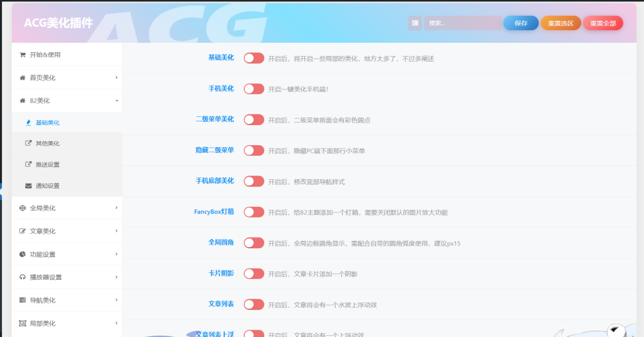Open the 推送设置 submenu item

[67, 164]
